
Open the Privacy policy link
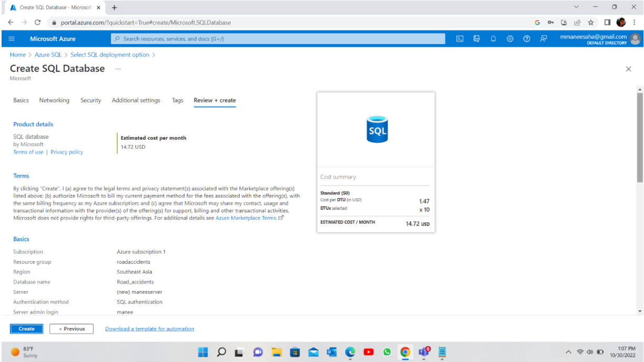click(x=67, y=152)
